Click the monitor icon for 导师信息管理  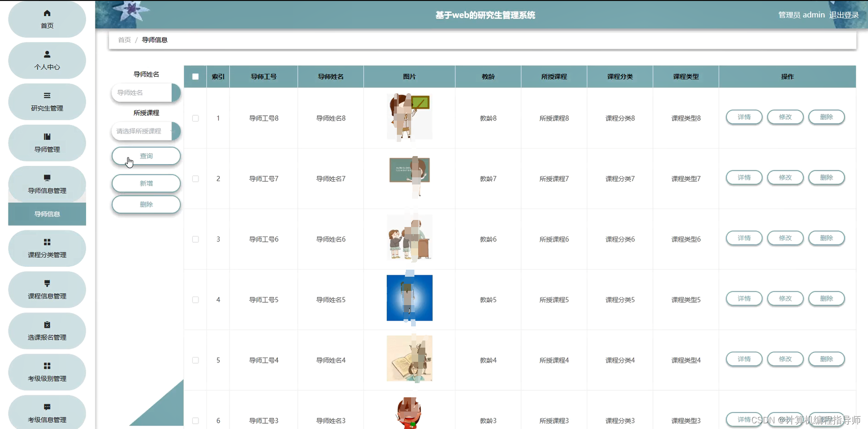[x=47, y=178]
